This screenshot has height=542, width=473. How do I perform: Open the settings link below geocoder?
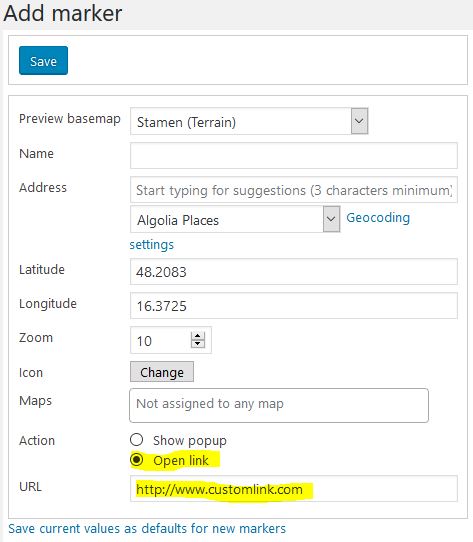coord(151,245)
